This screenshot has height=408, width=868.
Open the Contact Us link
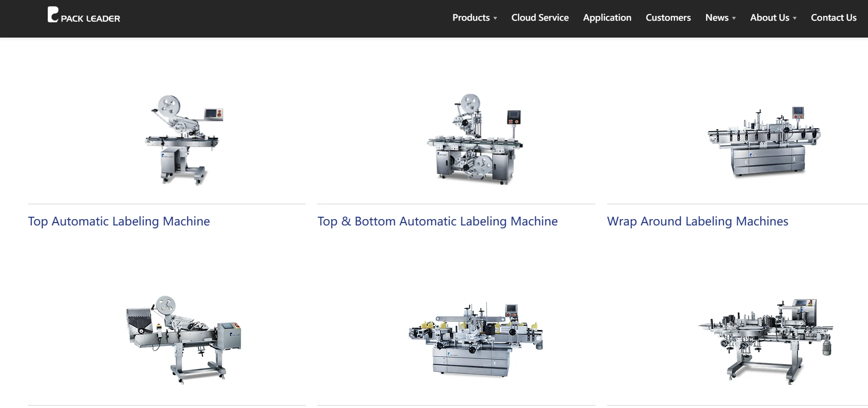coord(833,18)
